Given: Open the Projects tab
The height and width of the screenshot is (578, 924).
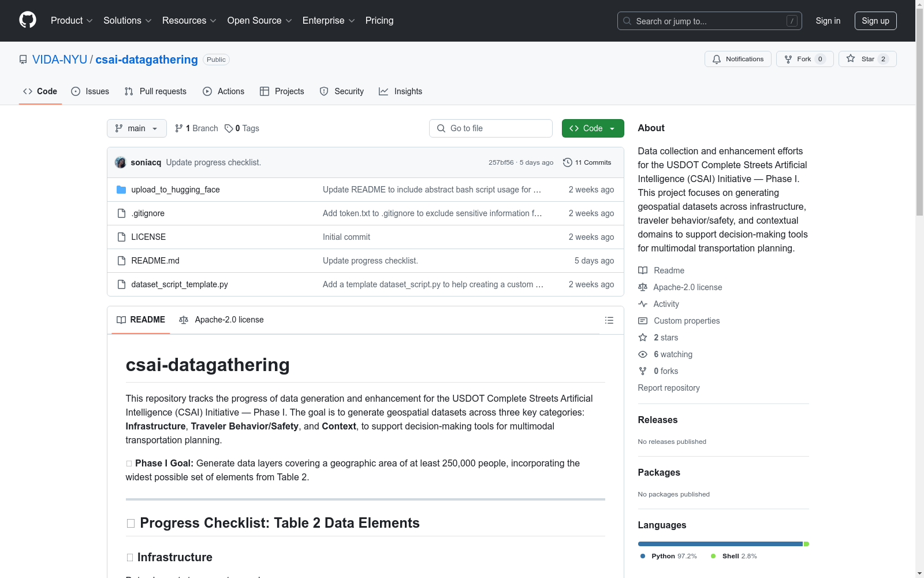Looking at the screenshot, I should pos(282,91).
